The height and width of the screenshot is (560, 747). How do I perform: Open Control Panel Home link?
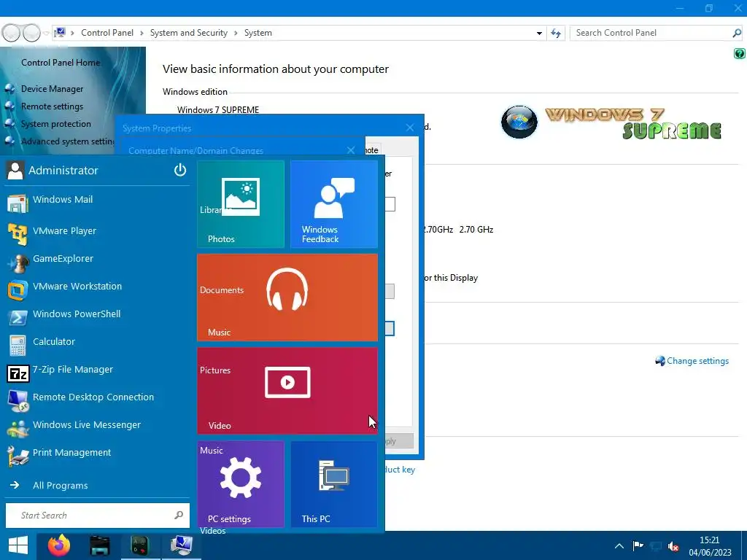click(61, 63)
